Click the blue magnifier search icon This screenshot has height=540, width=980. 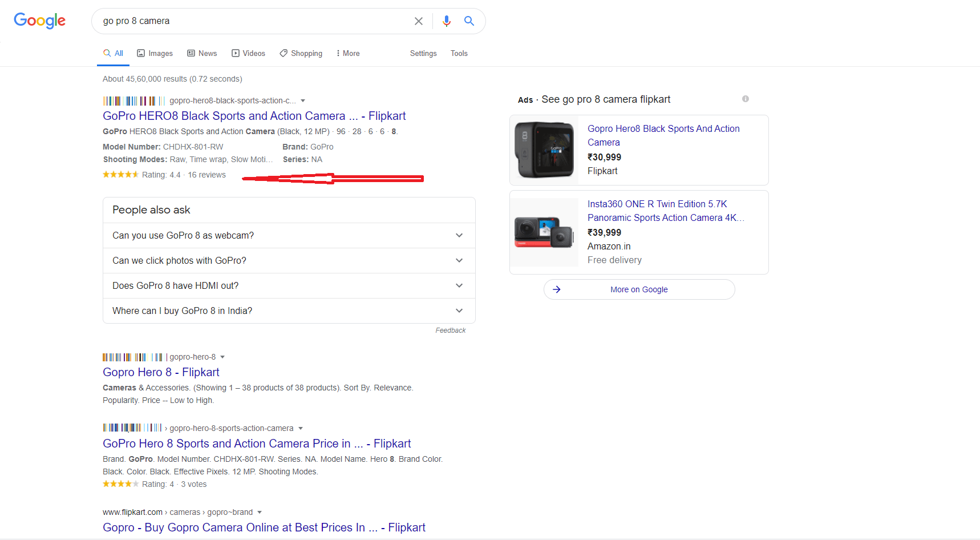(469, 21)
